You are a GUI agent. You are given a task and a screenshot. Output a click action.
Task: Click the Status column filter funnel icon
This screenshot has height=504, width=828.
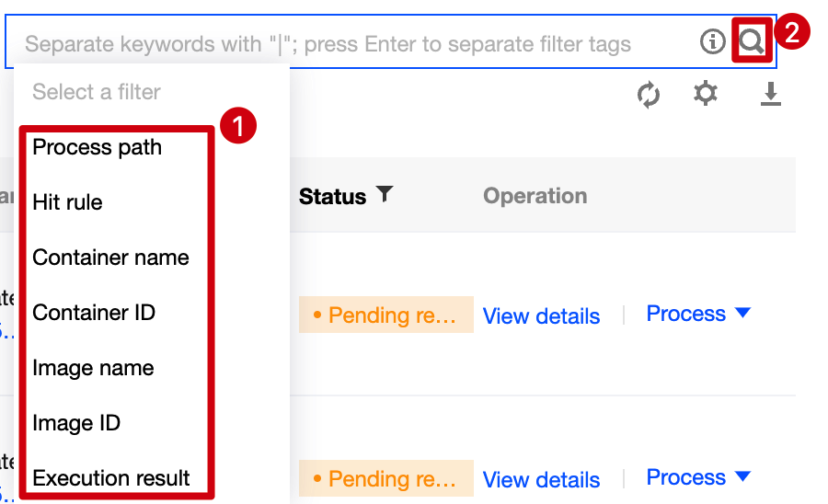tap(385, 194)
